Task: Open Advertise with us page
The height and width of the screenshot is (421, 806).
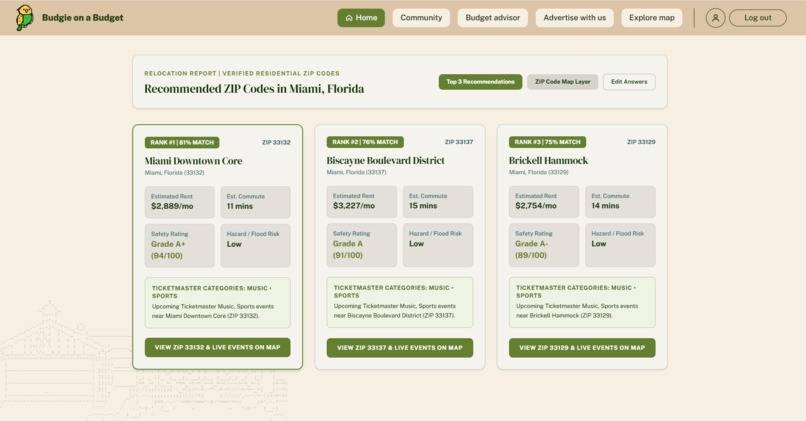Action: 574,18
